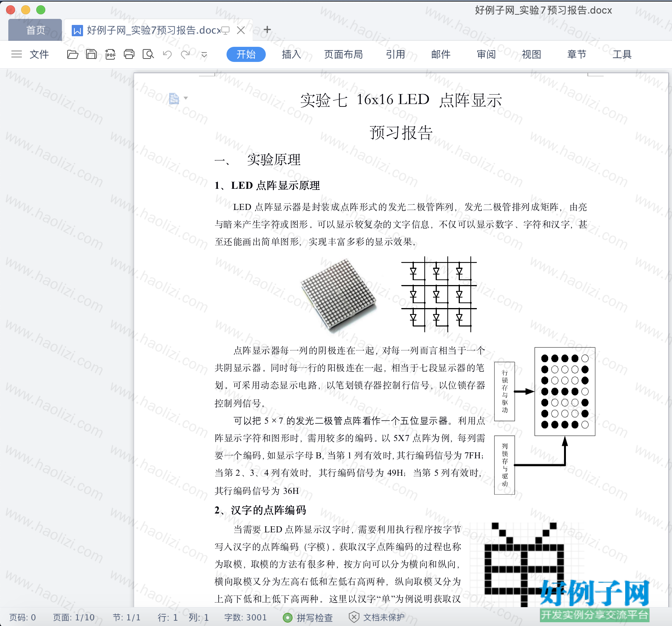This screenshot has height=626, width=672.
Task: Select the 开始 ribbon tab
Action: pyautogui.click(x=246, y=54)
